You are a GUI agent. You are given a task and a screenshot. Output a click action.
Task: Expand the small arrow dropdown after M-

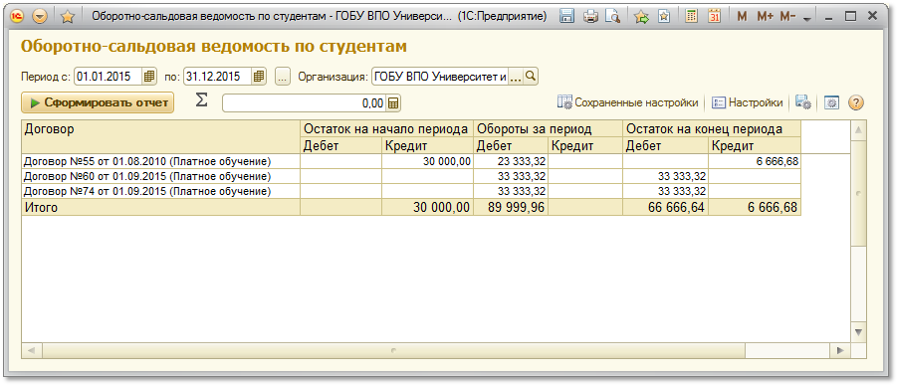[807, 19]
